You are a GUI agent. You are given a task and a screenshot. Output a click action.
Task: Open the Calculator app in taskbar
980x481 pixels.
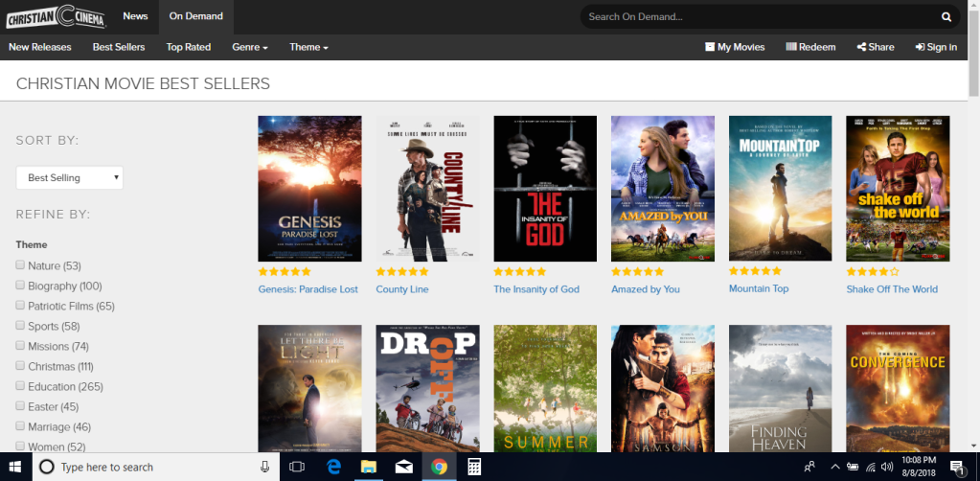coord(473,467)
